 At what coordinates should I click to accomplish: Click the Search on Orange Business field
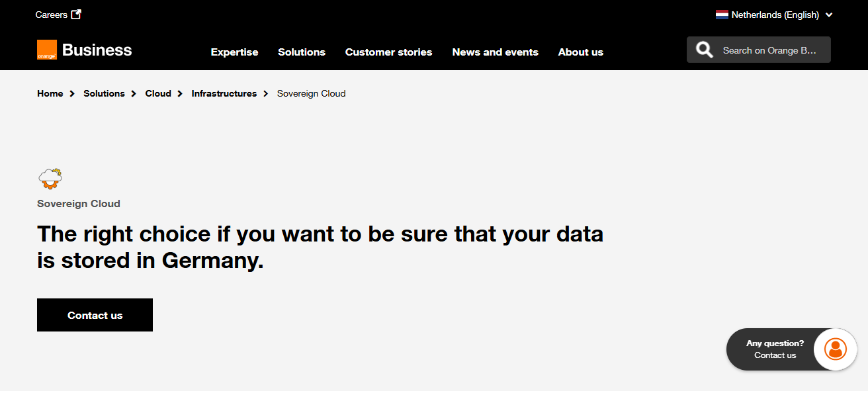[769, 50]
